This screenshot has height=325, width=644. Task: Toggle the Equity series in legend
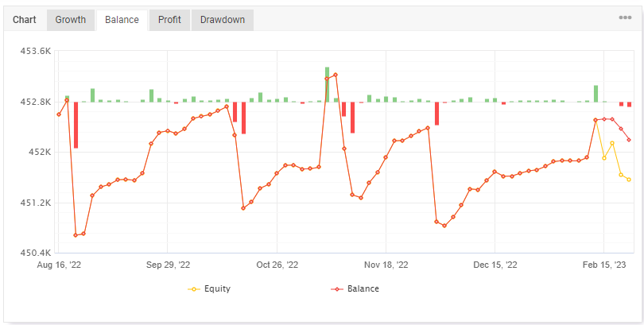(209, 289)
